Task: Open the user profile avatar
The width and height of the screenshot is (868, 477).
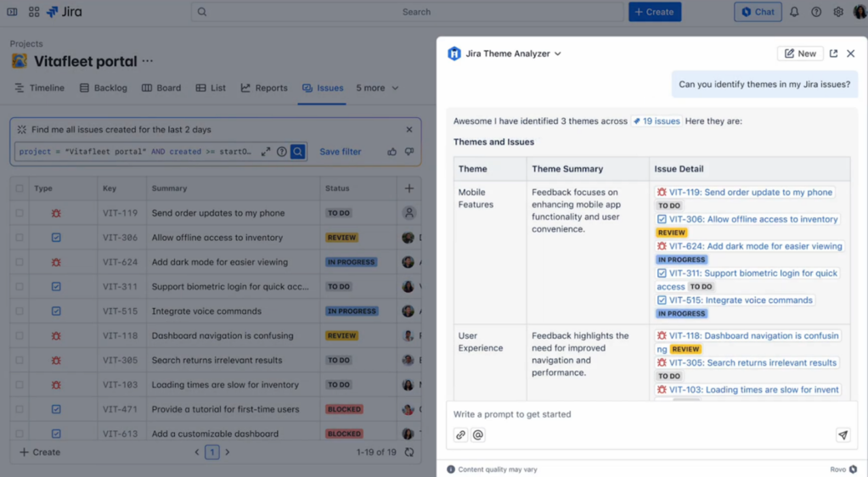Action: 861,12
